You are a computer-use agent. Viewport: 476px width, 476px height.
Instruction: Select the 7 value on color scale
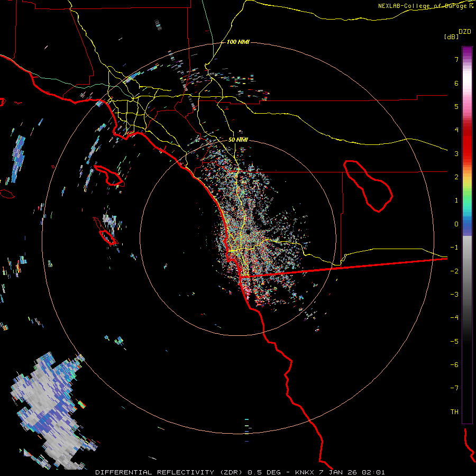[456, 59]
